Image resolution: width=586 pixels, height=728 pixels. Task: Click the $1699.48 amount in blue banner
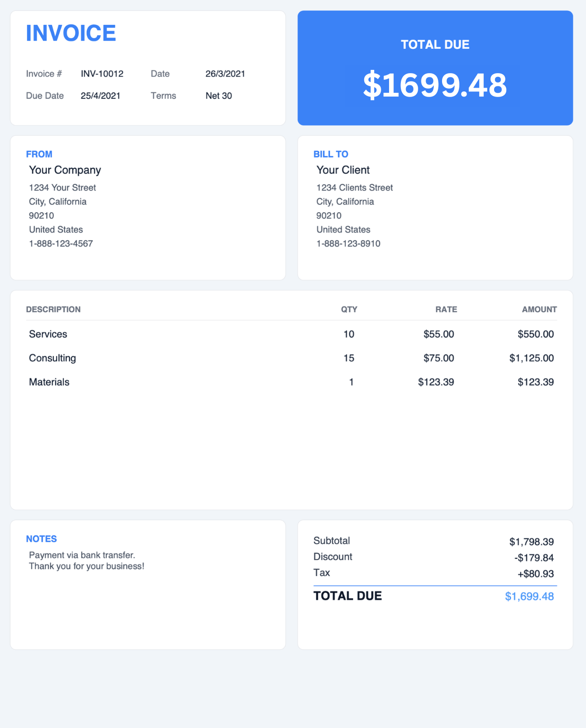pyautogui.click(x=435, y=85)
